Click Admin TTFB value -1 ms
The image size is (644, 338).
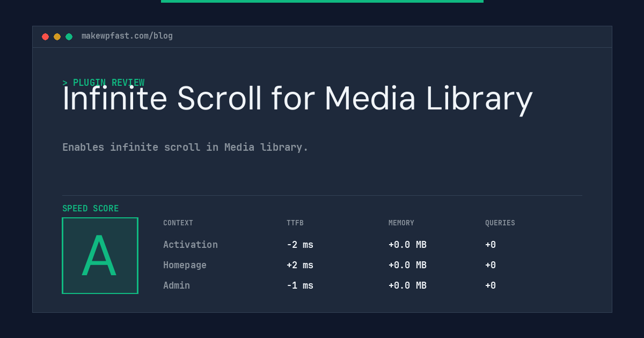coord(300,285)
